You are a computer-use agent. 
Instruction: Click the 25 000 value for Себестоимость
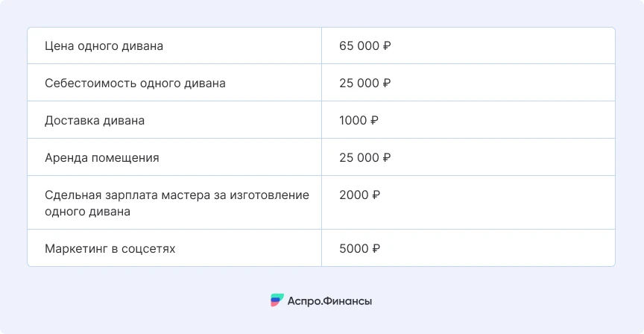tap(359, 83)
